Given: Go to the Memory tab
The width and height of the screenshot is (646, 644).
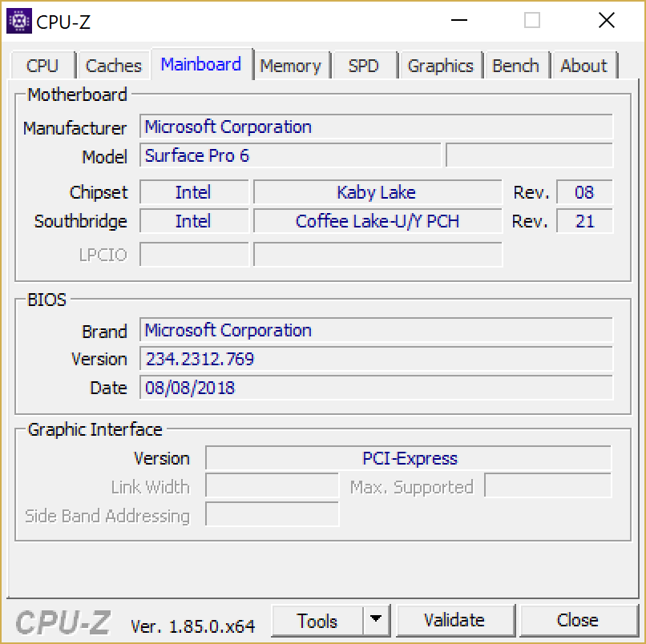Looking at the screenshot, I should coord(290,66).
